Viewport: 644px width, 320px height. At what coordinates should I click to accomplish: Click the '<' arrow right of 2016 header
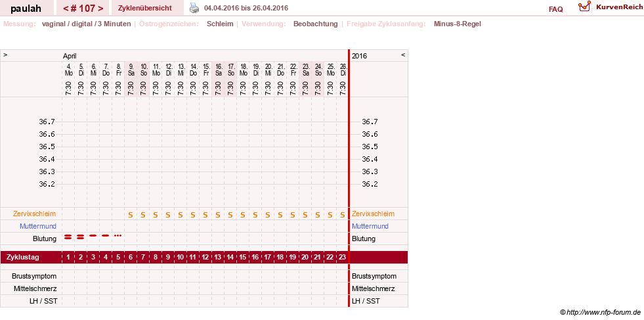pos(403,55)
